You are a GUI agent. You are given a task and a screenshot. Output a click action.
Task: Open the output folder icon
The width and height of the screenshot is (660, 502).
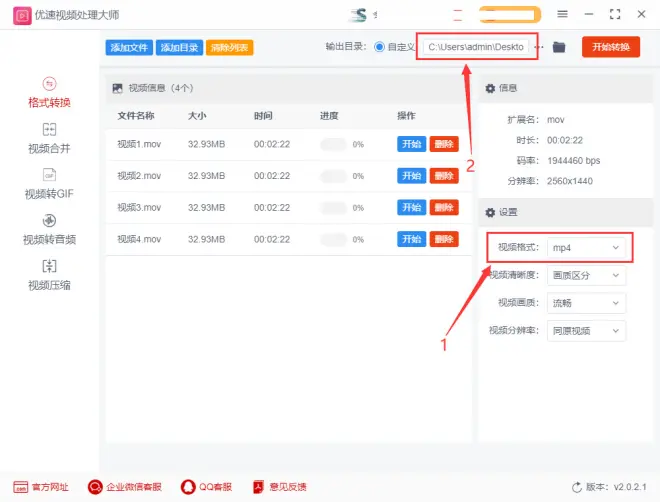pos(559,47)
